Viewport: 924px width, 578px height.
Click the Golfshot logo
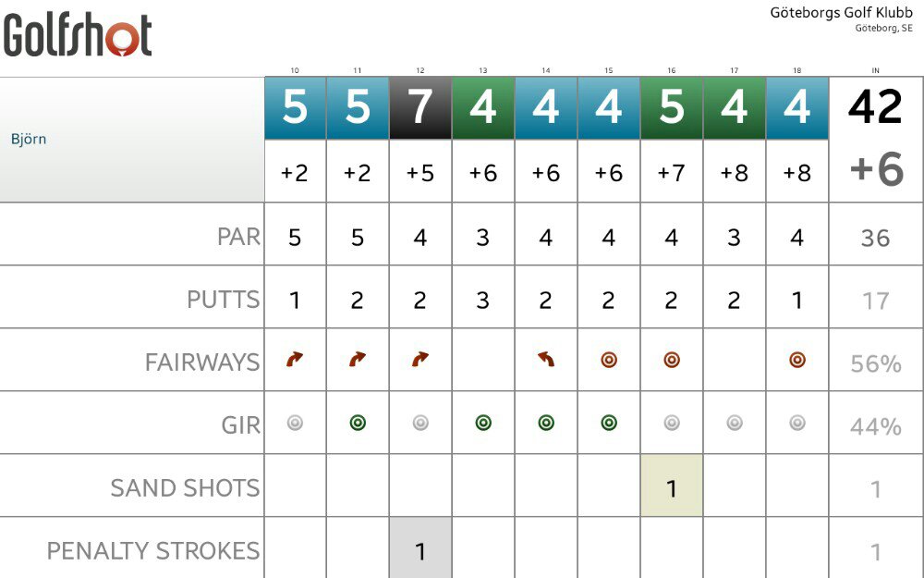78,35
